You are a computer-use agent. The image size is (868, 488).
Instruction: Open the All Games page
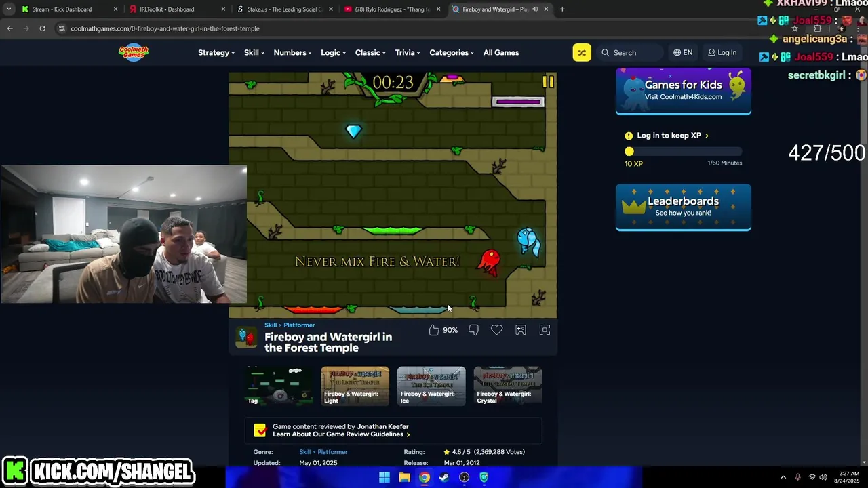click(501, 52)
